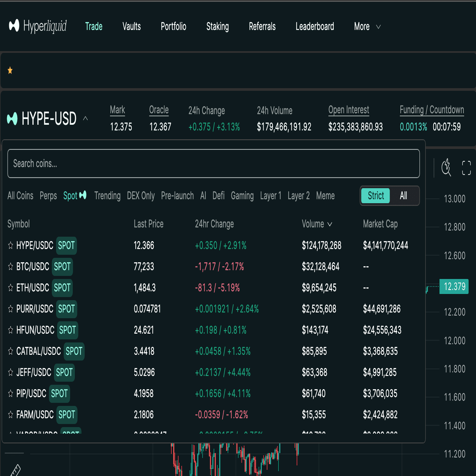This screenshot has width=476, height=476.
Task: Navigate to Staking
Action: point(217,26)
